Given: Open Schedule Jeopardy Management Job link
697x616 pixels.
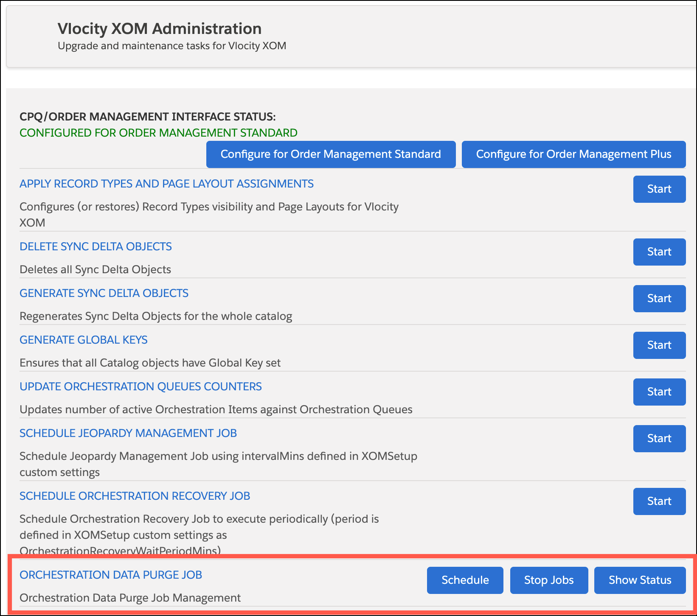Looking at the screenshot, I should (x=128, y=433).
